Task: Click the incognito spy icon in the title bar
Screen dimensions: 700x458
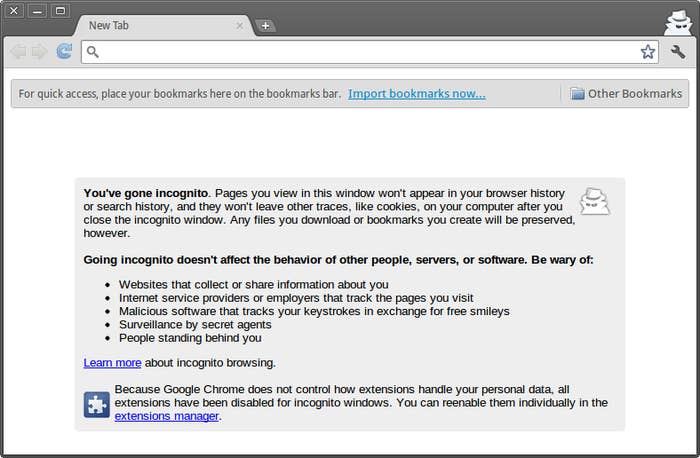Action: tap(678, 23)
